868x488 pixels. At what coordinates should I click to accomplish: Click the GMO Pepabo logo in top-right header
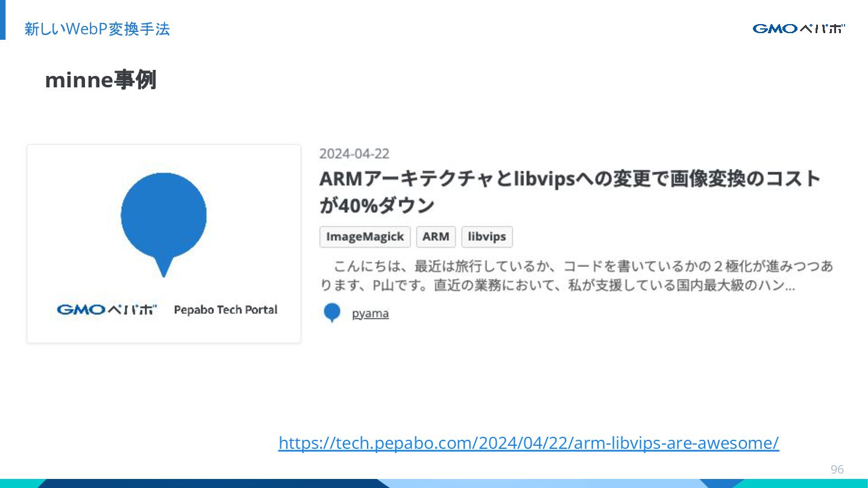tap(799, 28)
